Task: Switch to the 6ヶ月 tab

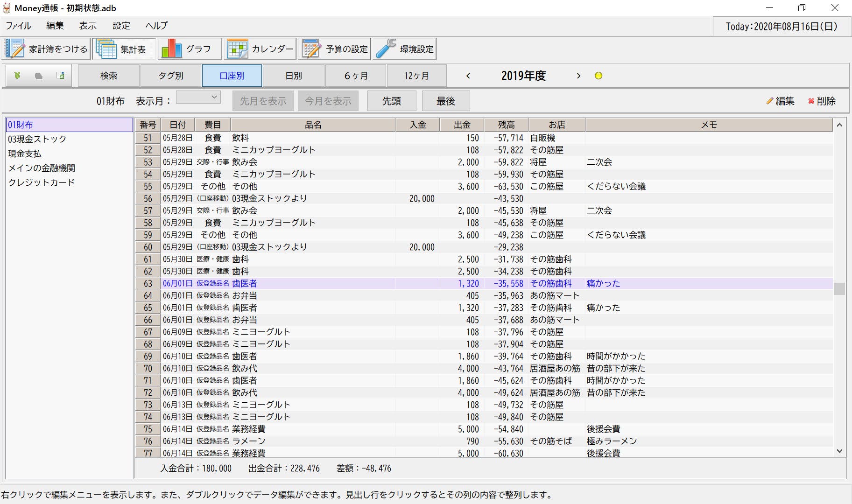Action: tap(356, 76)
